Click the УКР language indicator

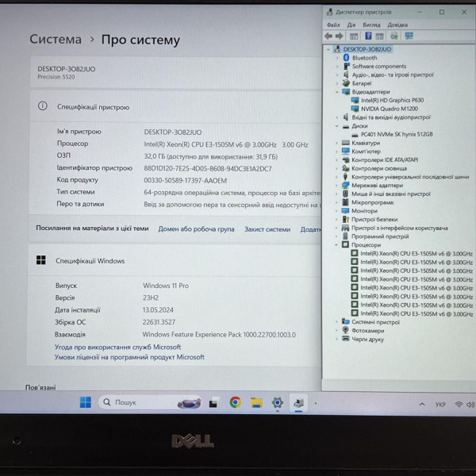[440, 405]
